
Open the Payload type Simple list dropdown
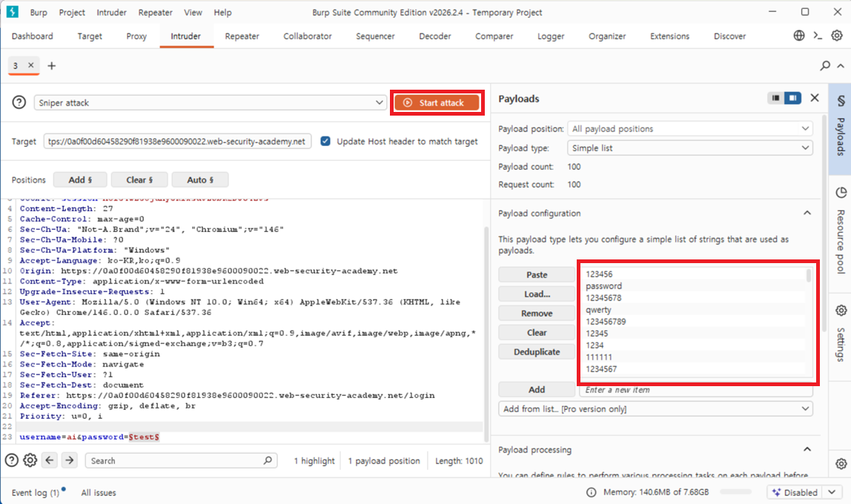click(690, 147)
